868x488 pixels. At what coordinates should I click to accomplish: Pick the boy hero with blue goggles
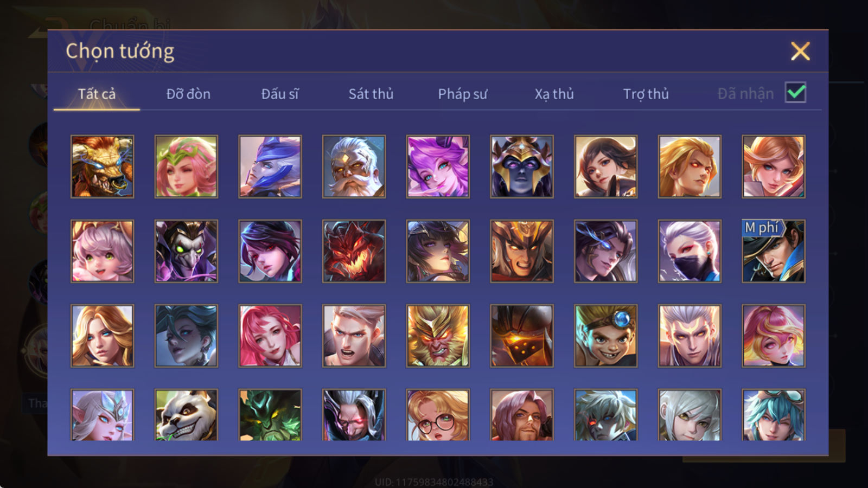click(605, 336)
